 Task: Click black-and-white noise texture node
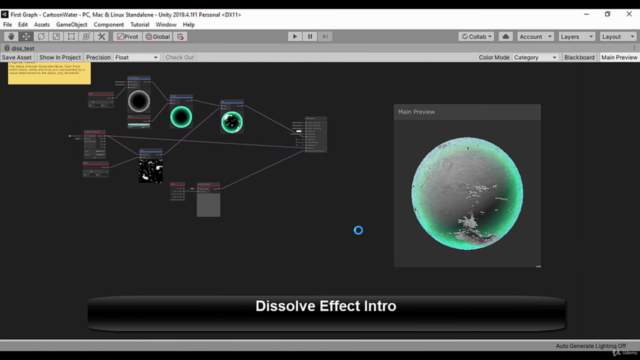[x=151, y=171]
